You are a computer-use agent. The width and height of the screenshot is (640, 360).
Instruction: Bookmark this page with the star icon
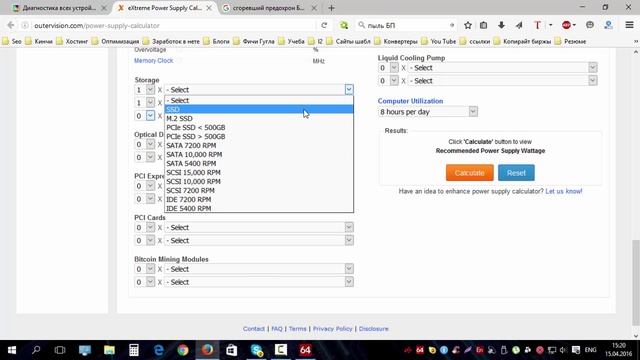468,25
